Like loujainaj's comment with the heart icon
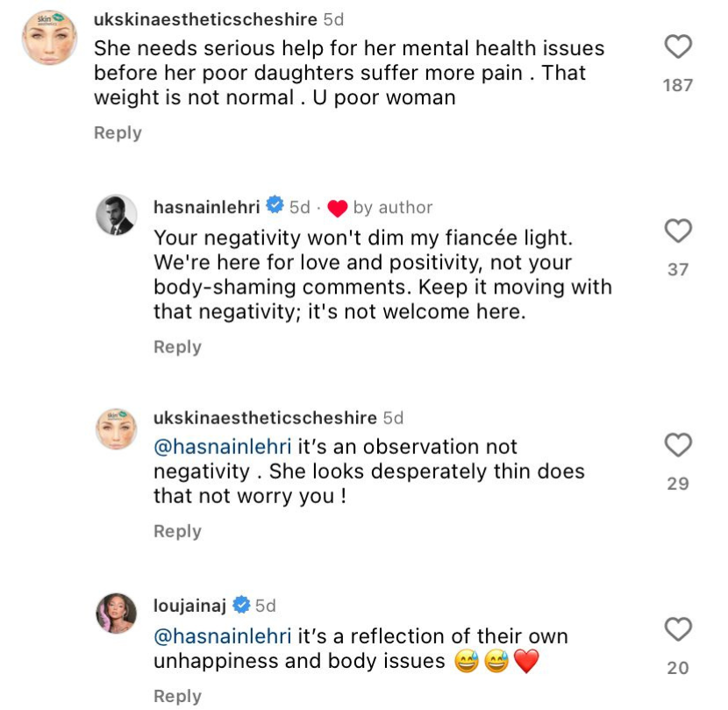Viewport: 728px width, 710px height. tap(678, 629)
